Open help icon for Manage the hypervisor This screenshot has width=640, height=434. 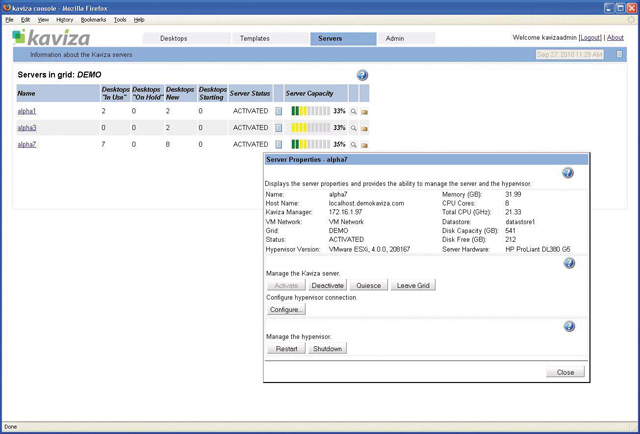coord(569,326)
